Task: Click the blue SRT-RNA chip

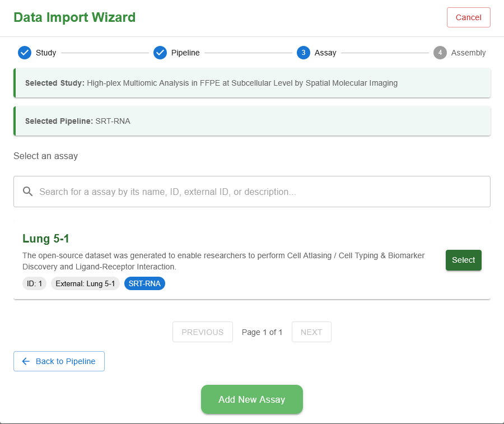Action: (x=144, y=283)
